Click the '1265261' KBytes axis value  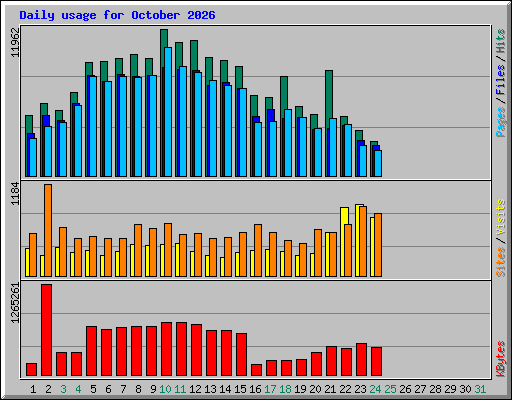pos(15,303)
